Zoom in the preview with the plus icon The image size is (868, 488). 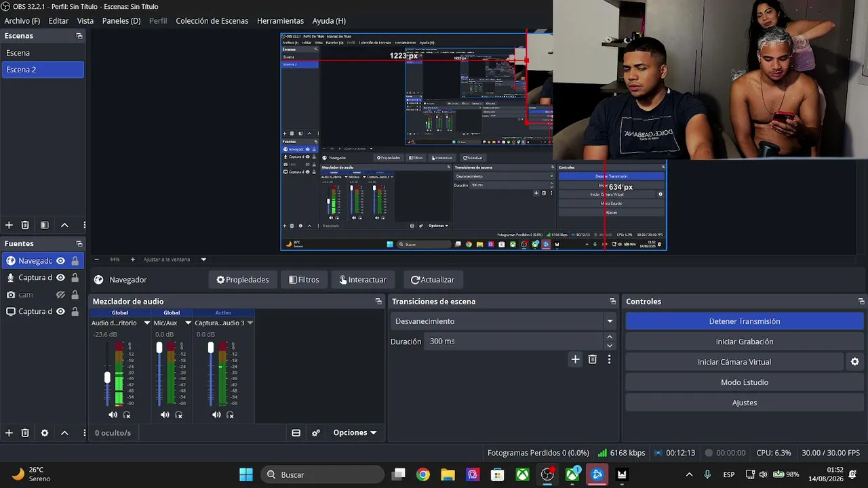[132, 260]
